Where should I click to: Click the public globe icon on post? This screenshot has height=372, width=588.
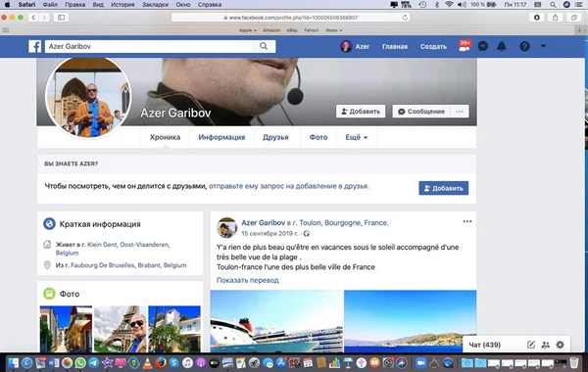coord(307,233)
